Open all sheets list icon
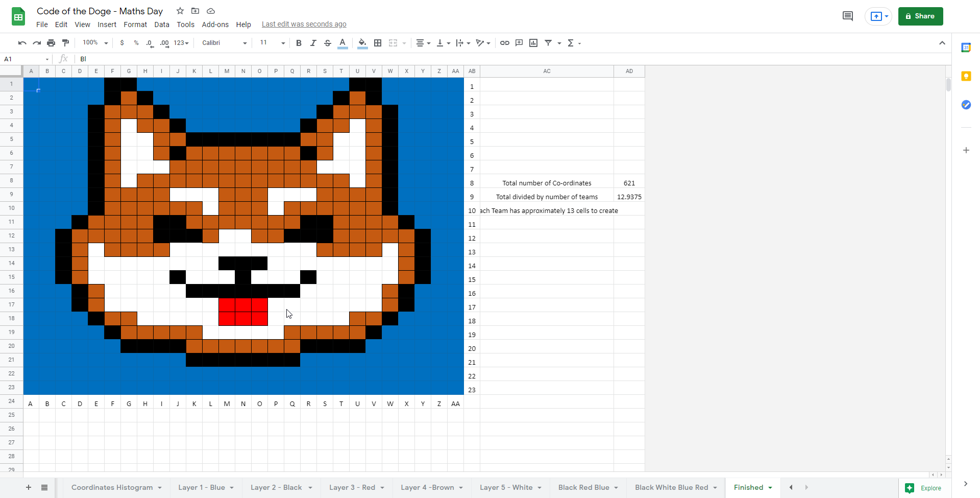Image resolution: width=980 pixels, height=498 pixels. click(44, 487)
